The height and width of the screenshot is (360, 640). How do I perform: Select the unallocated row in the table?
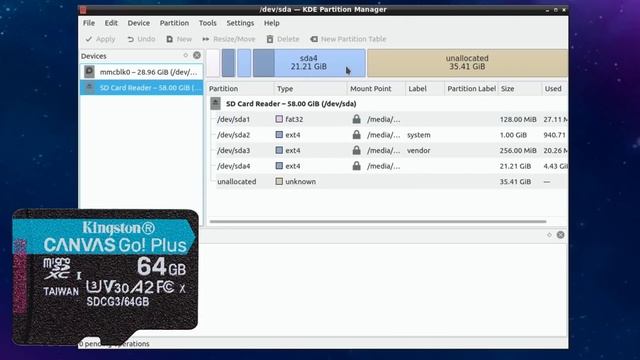tap(388, 181)
